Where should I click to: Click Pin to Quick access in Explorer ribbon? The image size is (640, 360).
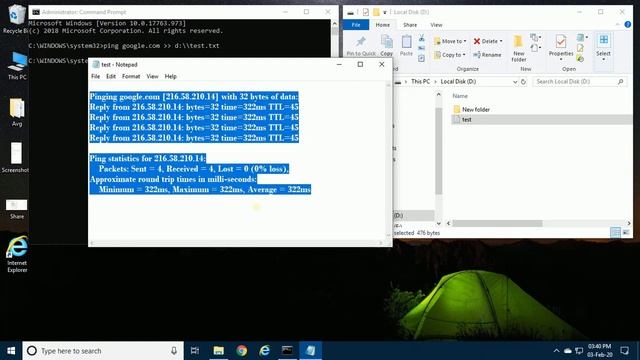coord(360,46)
